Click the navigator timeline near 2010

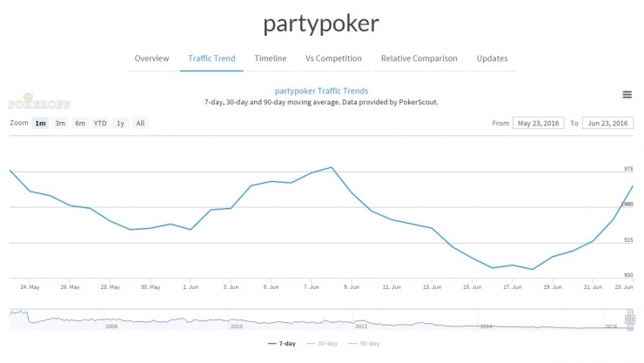point(236,326)
